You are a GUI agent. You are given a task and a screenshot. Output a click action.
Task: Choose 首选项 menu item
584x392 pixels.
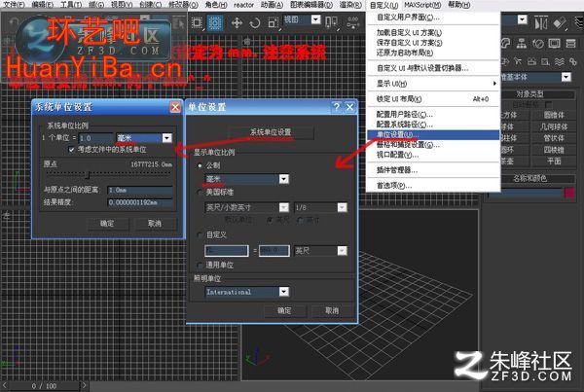click(433, 186)
